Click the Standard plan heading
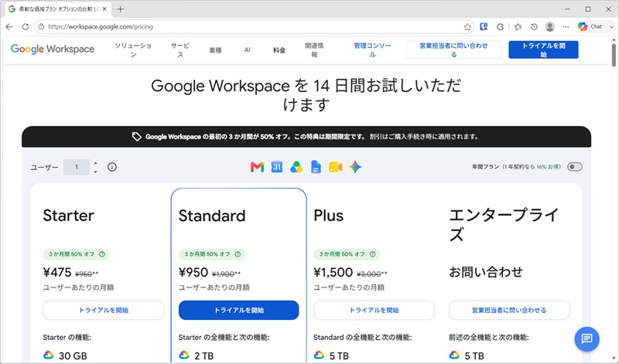 pos(212,216)
